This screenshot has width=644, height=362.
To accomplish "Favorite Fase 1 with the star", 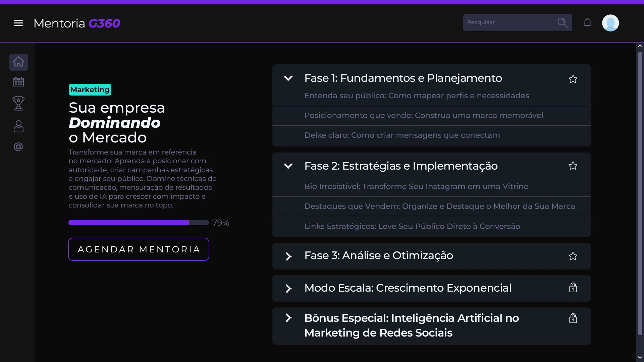I will pyautogui.click(x=573, y=79).
